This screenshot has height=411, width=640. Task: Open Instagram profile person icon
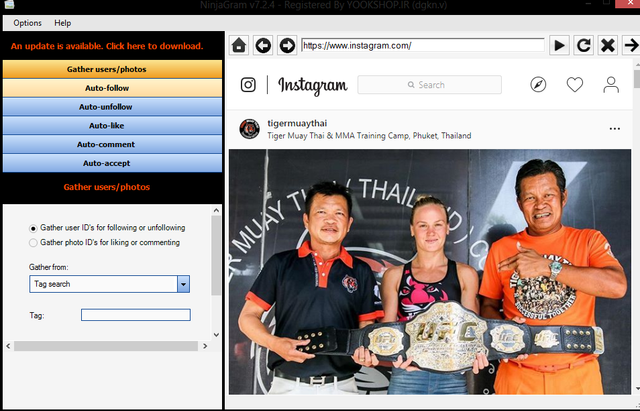[x=611, y=85]
